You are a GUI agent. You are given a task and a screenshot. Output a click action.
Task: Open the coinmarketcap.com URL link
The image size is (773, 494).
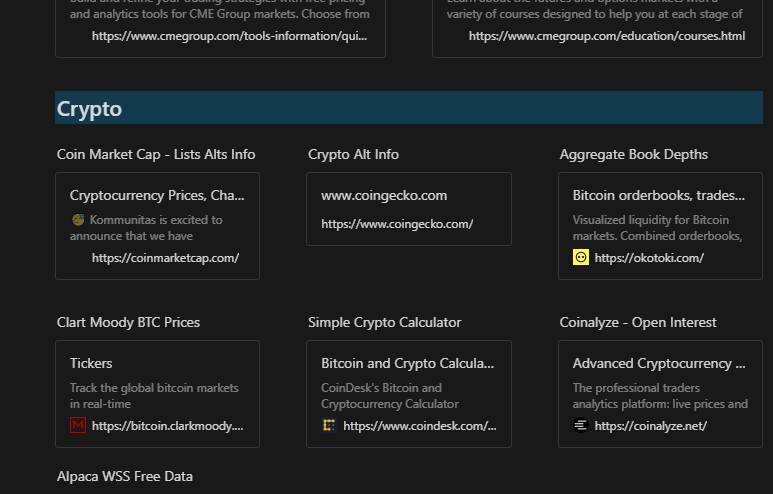click(x=165, y=258)
